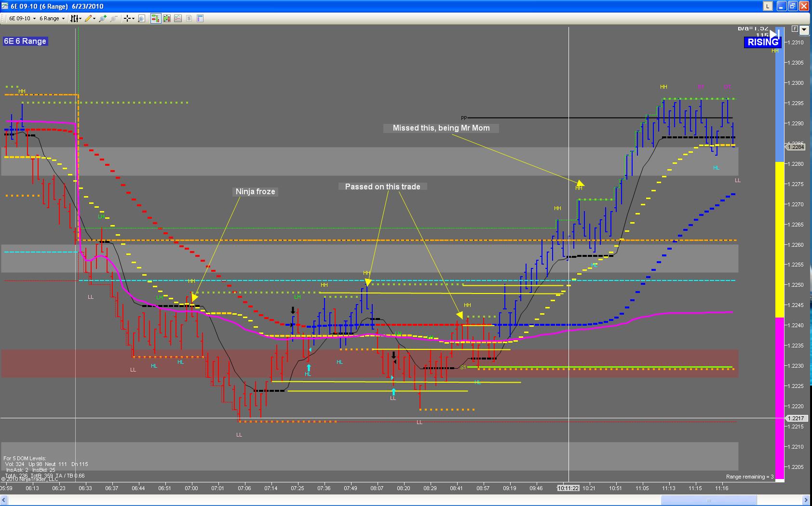Open the 6E 09-10 instrument dropdown
Viewport: 812px width, 506px height.
[22, 18]
